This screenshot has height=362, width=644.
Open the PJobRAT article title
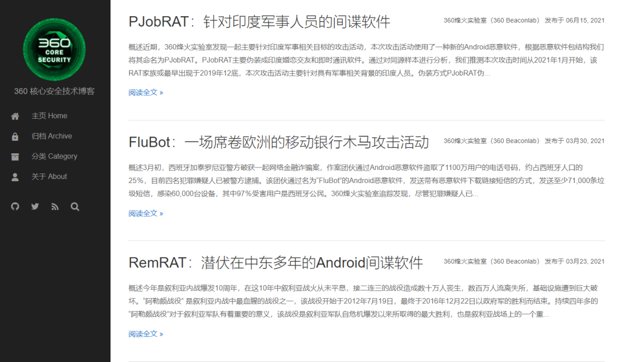click(259, 21)
